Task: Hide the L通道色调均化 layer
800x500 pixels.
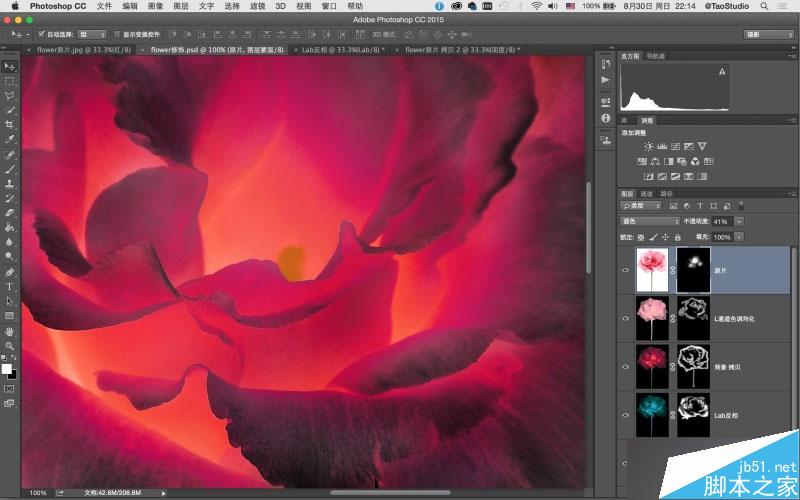Action: [x=626, y=318]
